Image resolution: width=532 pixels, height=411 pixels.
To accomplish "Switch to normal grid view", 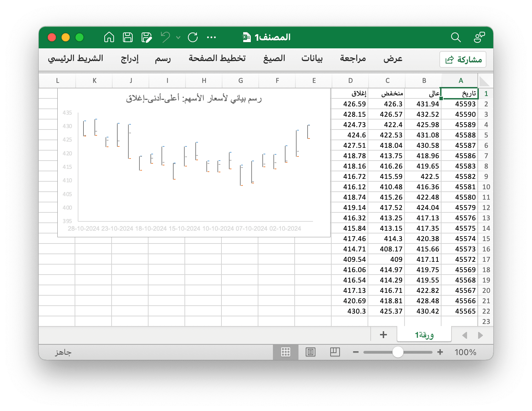I will click(x=286, y=352).
